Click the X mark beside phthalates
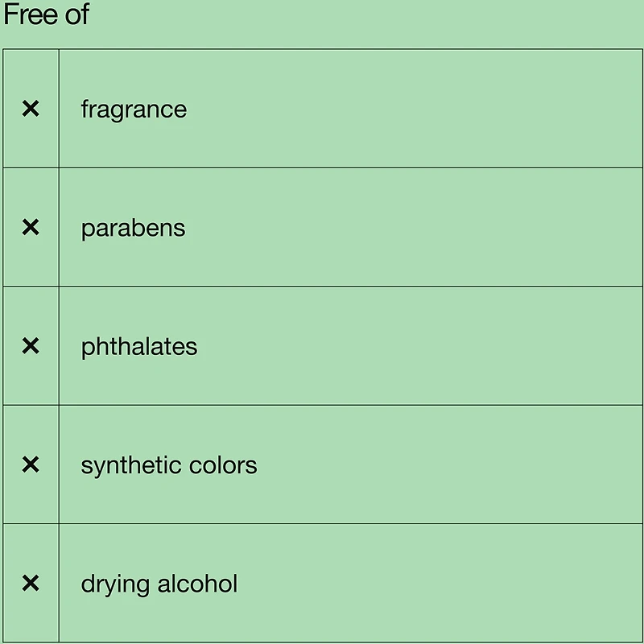The height and width of the screenshot is (644, 644). pos(31,346)
